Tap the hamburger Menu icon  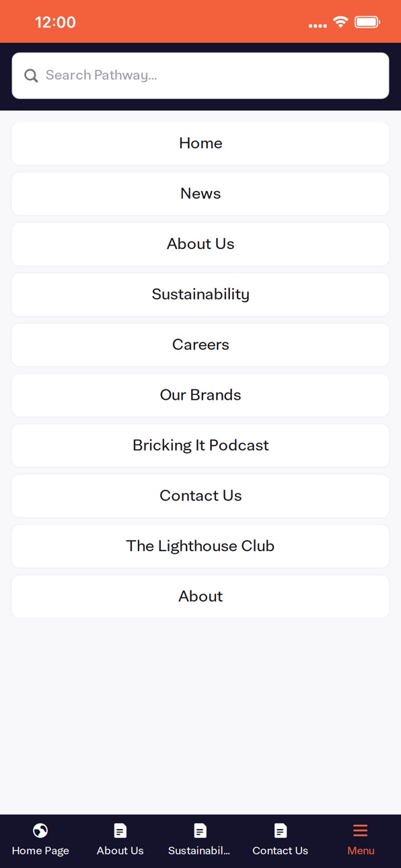tap(361, 830)
